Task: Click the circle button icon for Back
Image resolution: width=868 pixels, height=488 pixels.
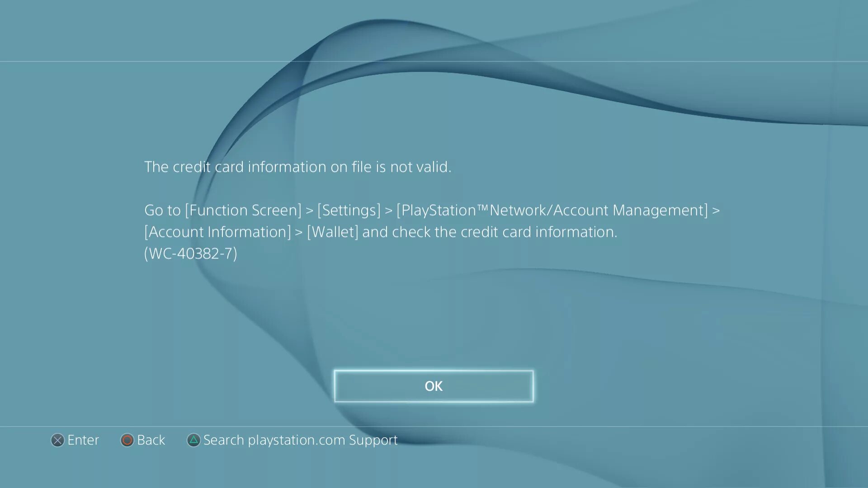Action: coord(127,440)
